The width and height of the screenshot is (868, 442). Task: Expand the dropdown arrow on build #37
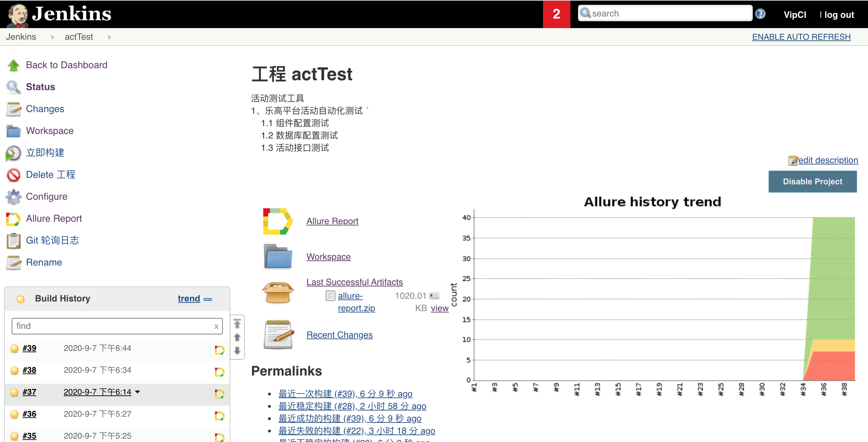137,392
